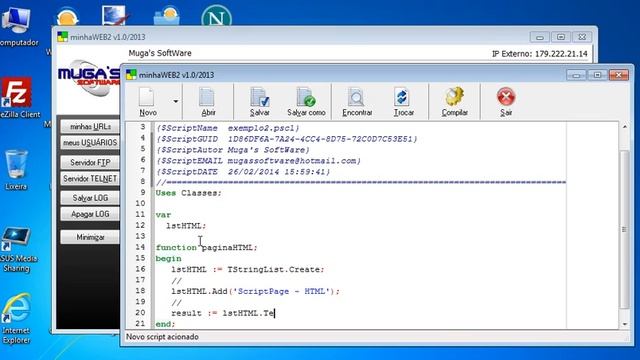Click the meus USUÁRIOS button
The image size is (640, 360).
pyautogui.click(x=90, y=143)
